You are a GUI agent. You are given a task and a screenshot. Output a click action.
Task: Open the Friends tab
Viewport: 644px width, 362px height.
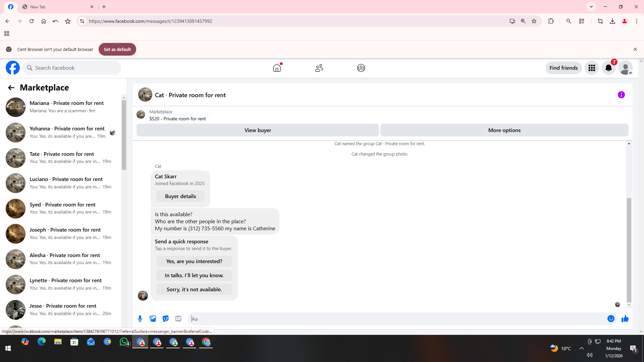[319, 68]
